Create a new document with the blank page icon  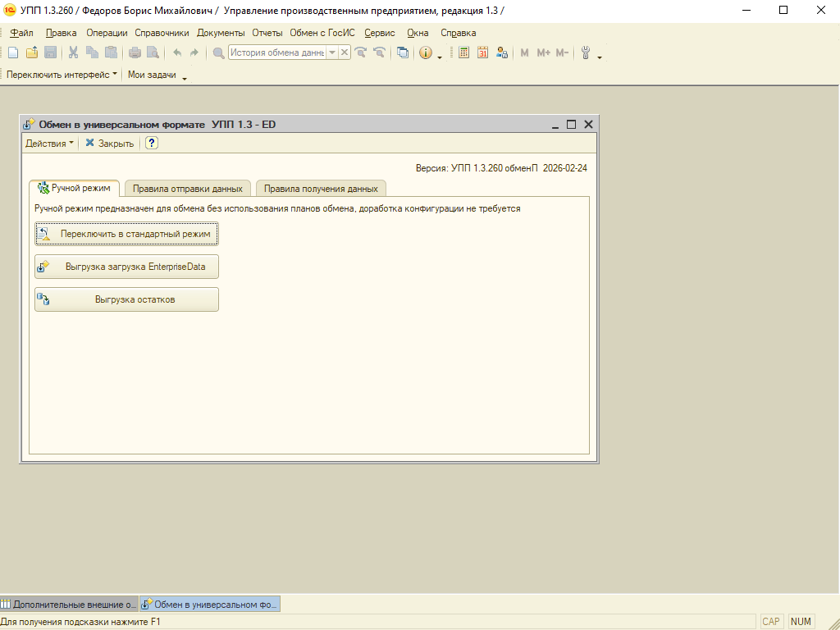[x=13, y=52]
